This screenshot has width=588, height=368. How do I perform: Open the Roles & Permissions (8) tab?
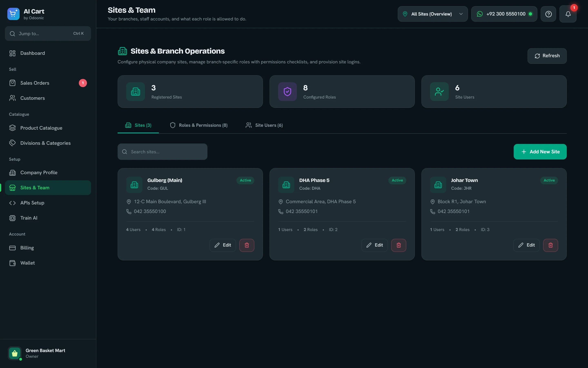tap(199, 125)
